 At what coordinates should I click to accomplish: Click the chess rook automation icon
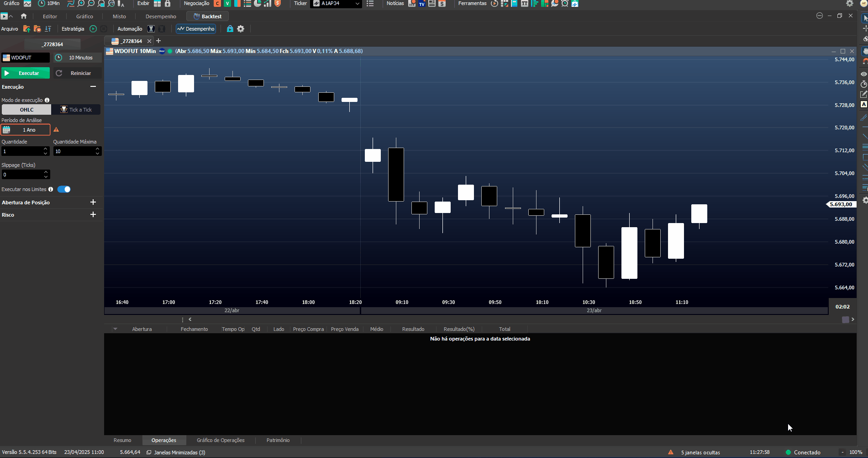tap(151, 29)
